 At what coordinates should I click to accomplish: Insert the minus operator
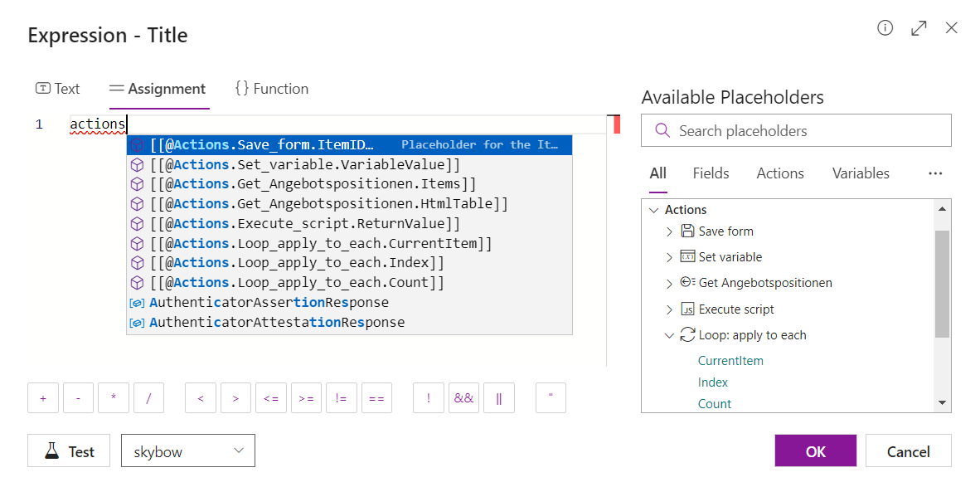click(78, 398)
